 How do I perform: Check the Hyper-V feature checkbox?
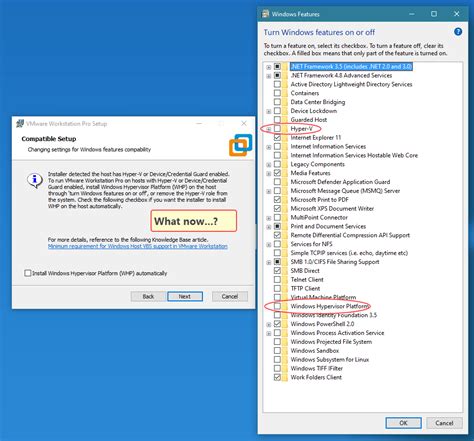277,129
